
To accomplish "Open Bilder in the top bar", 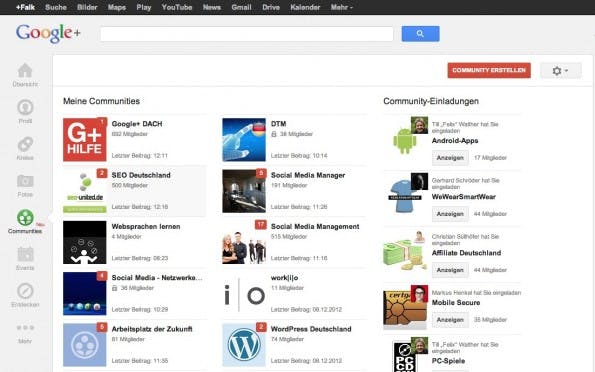I will click(87, 7).
